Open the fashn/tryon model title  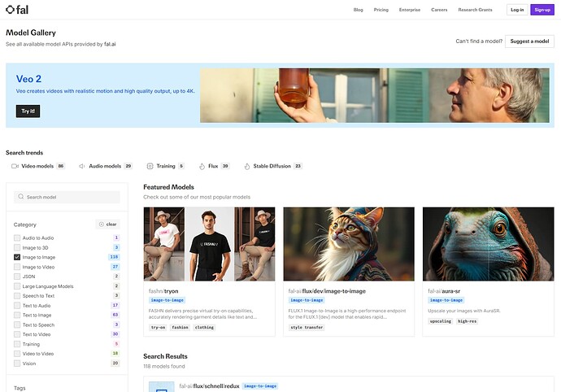(163, 291)
